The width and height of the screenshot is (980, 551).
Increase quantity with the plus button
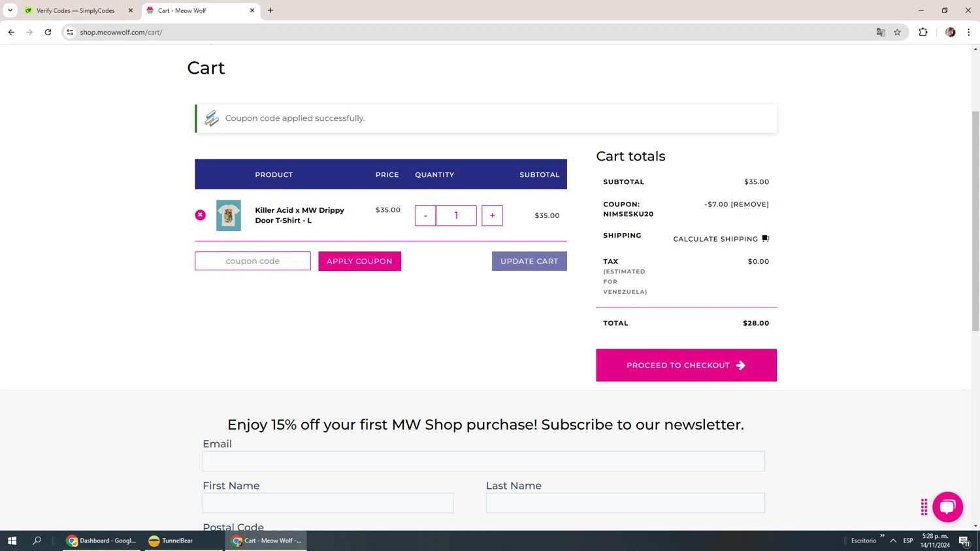[x=492, y=215]
